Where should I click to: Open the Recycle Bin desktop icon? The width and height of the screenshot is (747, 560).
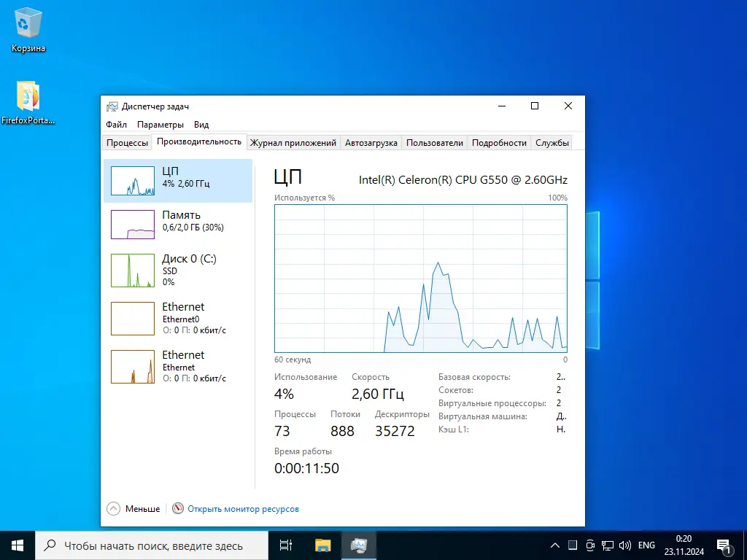click(28, 29)
